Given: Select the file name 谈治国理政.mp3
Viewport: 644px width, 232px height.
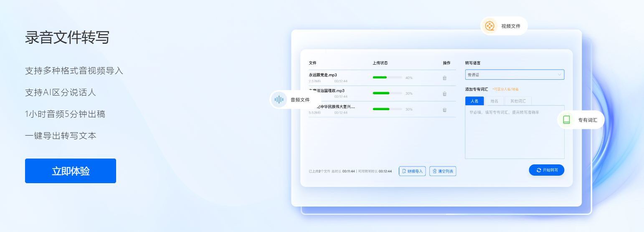Looking at the screenshot, I should coord(327,91).
